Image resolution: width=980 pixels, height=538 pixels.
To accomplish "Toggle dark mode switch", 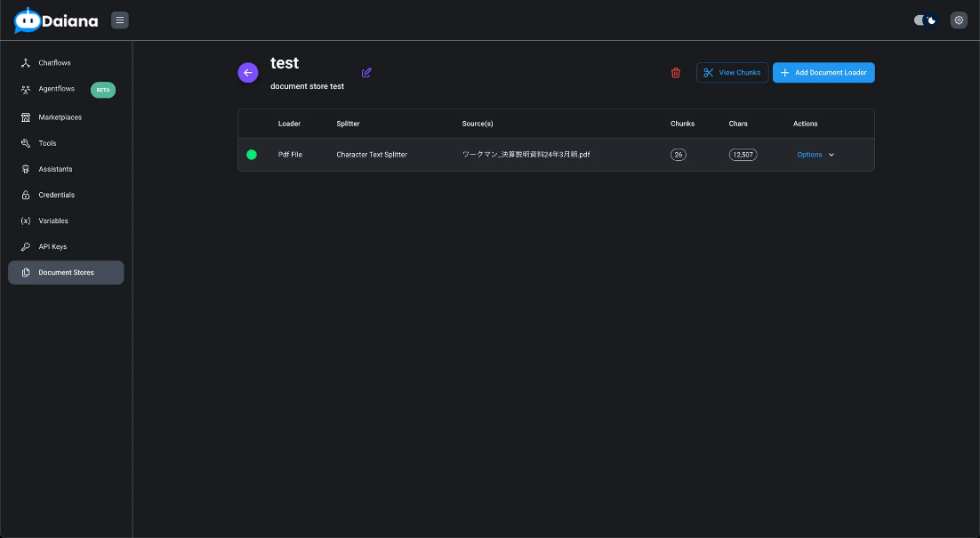I will [x=926, y=20].
